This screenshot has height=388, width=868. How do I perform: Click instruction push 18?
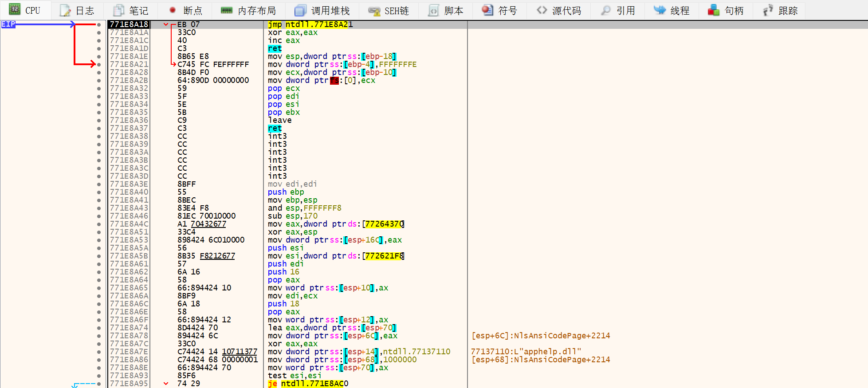(284, 304)
